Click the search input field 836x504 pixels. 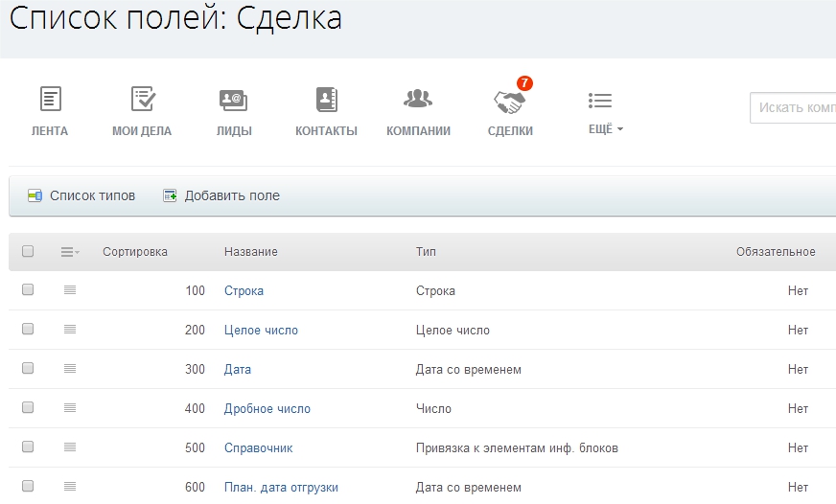point(794,107)
